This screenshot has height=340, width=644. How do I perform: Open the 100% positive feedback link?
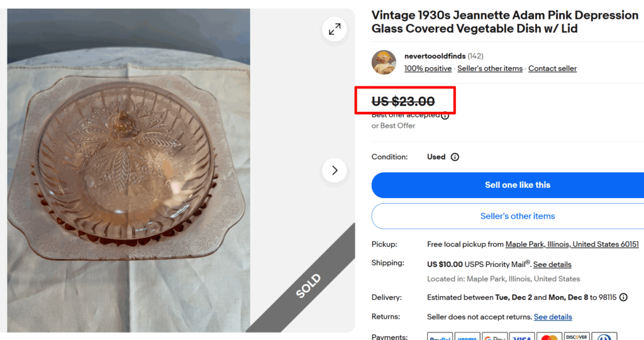point(428,69)
